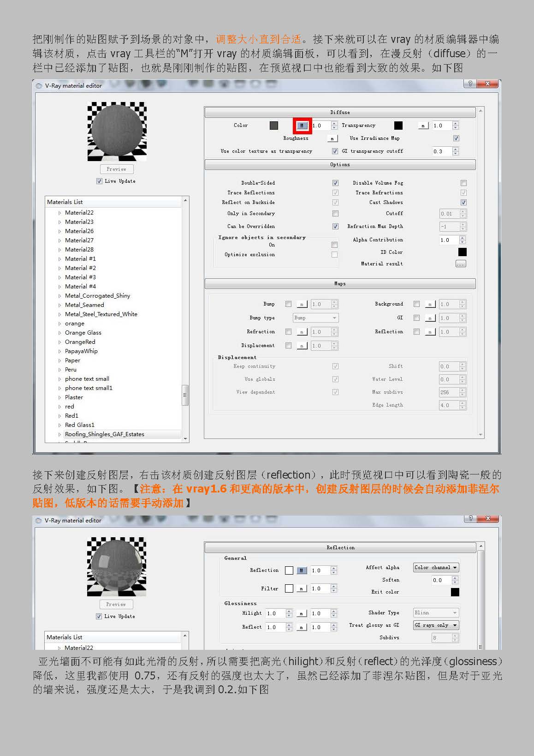Image resolution: width=534 pixels, height=756 pixels.
Task: Click the Reflection M map button in General
Action: click(302, 570)
